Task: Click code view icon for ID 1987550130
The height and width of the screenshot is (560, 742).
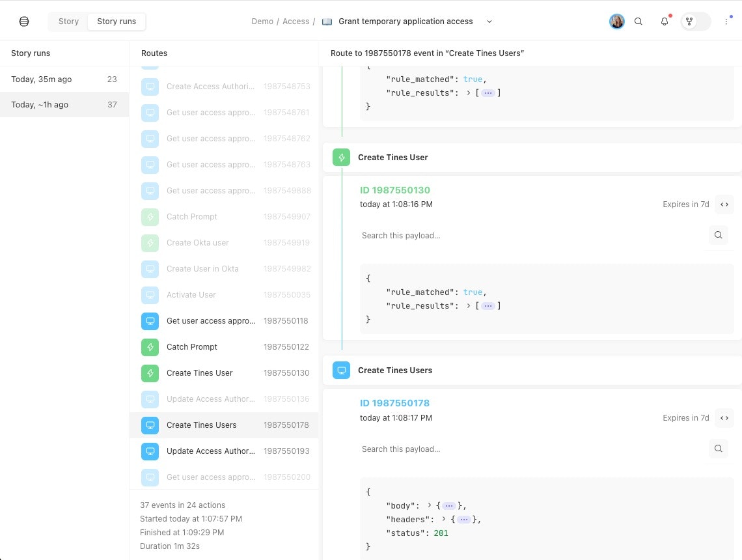Action: click(x=724, y=204)
